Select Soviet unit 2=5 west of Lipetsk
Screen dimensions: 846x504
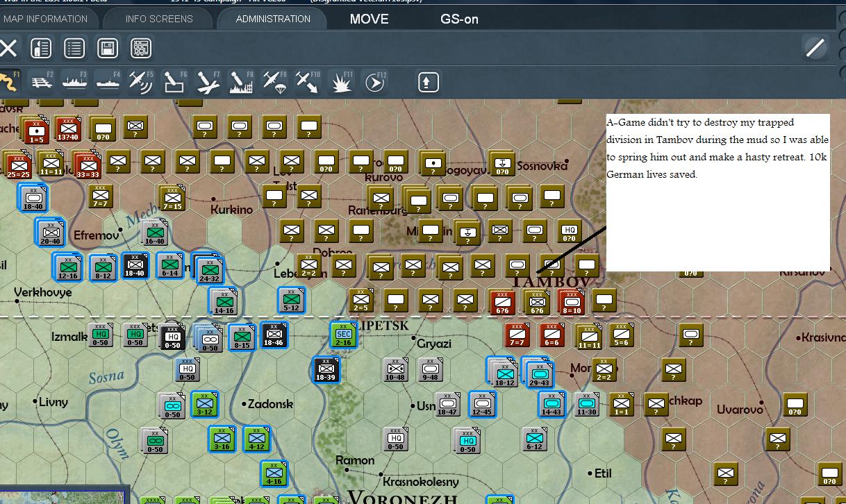click(360, 300)
